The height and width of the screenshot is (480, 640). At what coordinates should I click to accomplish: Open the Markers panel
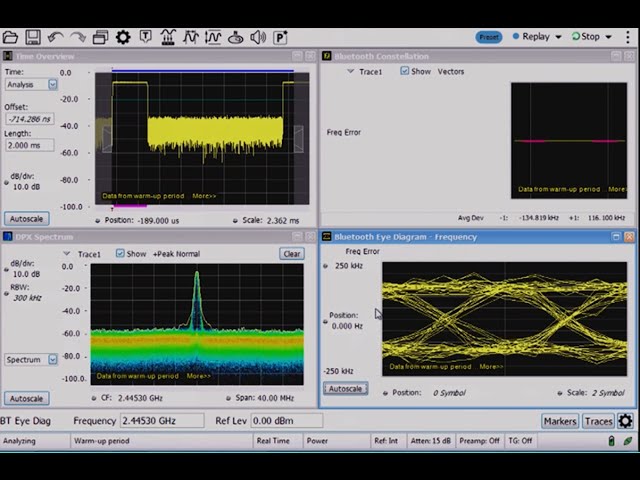560,421
